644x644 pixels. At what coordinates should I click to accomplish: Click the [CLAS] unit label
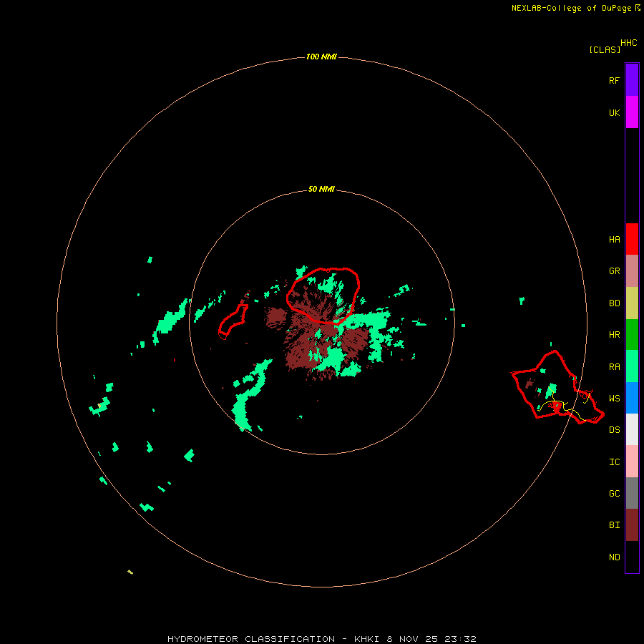pyautogui.click(x=605, y=49)
